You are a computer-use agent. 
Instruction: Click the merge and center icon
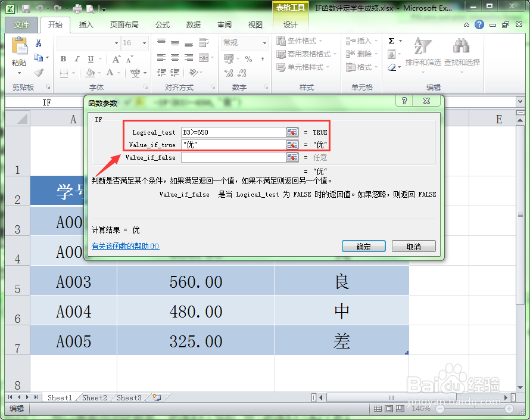204,57
